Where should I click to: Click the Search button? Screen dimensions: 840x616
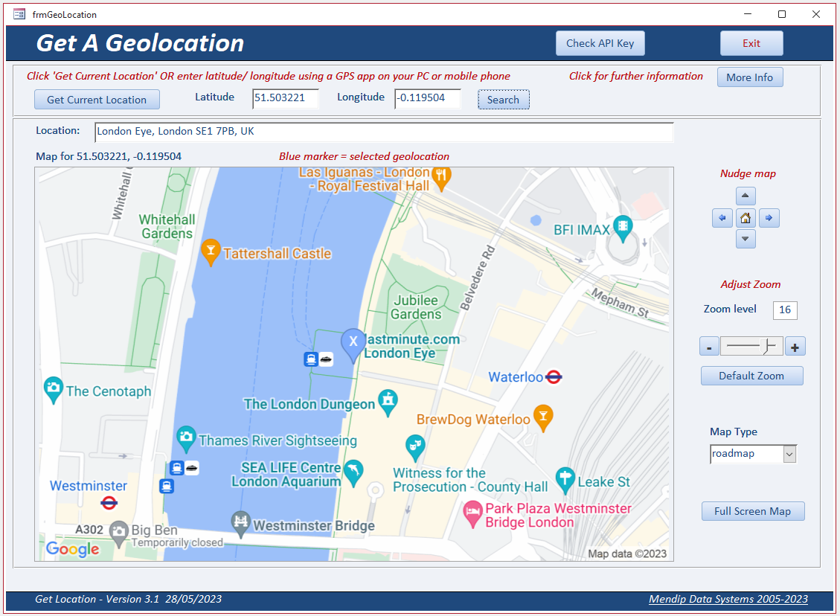click(x=503, y=100)
